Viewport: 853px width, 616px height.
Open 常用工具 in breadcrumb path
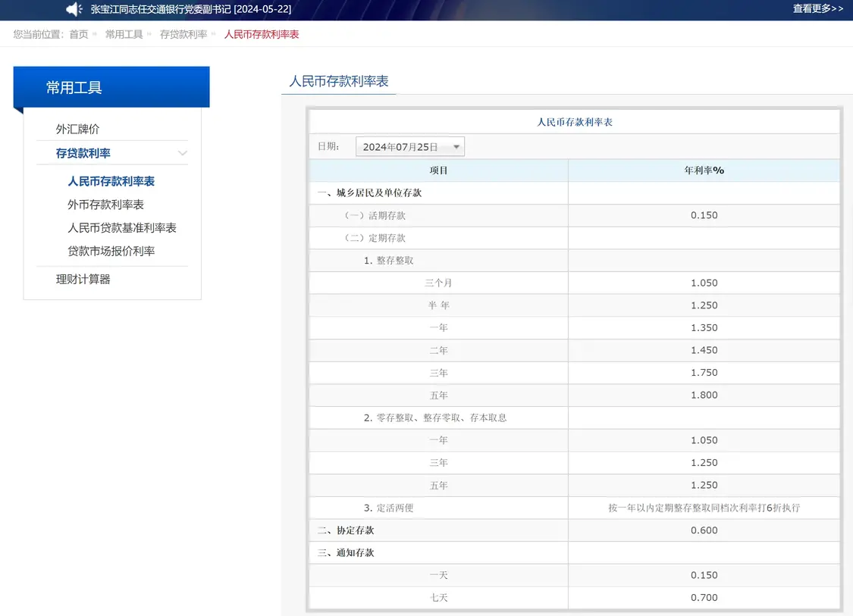124,34
